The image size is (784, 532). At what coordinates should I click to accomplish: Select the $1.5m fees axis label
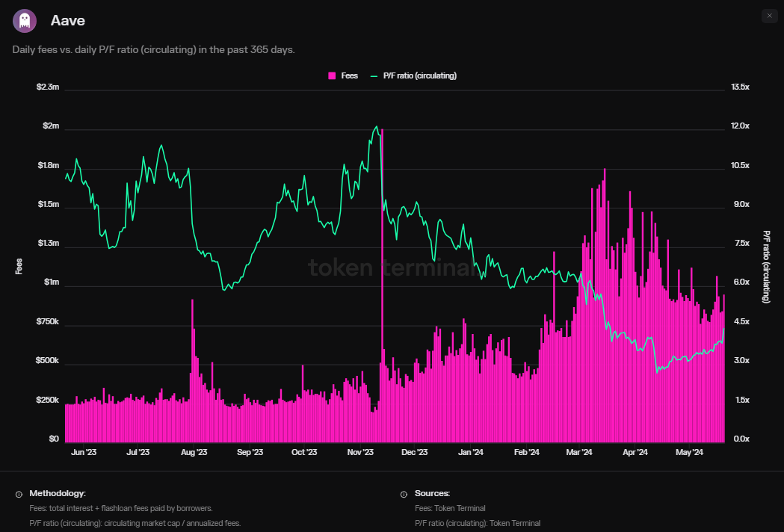[48, 205]
